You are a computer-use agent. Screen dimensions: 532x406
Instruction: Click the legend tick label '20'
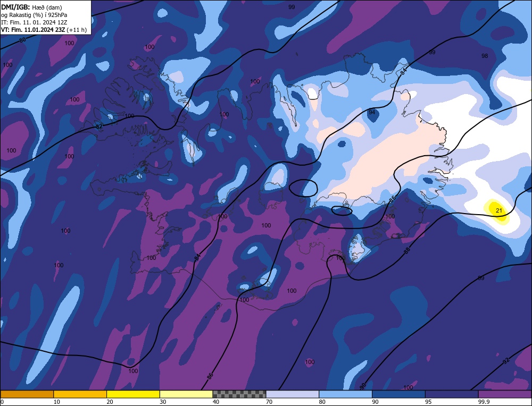coord(110,402)
